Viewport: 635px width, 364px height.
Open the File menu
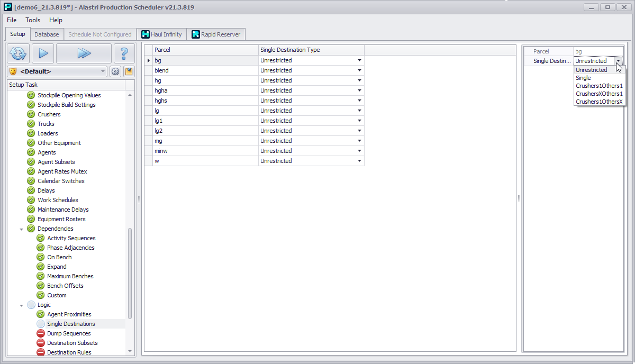coord(12,20)
